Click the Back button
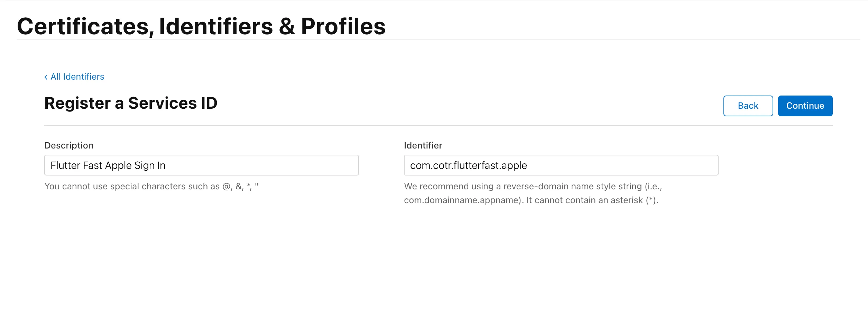 click(748, 106)
